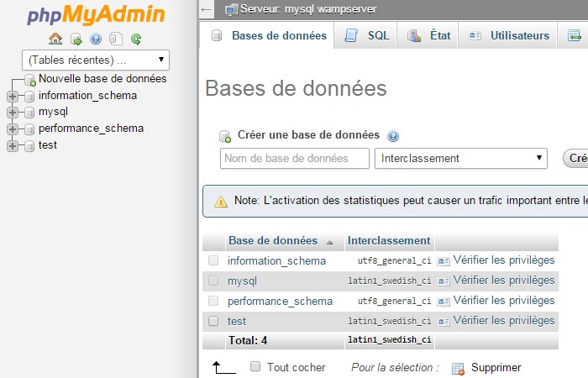The height and width of the screenshot is (378, 588).
Task: Open the Utilisateurs tab
Action: point(508,35)
